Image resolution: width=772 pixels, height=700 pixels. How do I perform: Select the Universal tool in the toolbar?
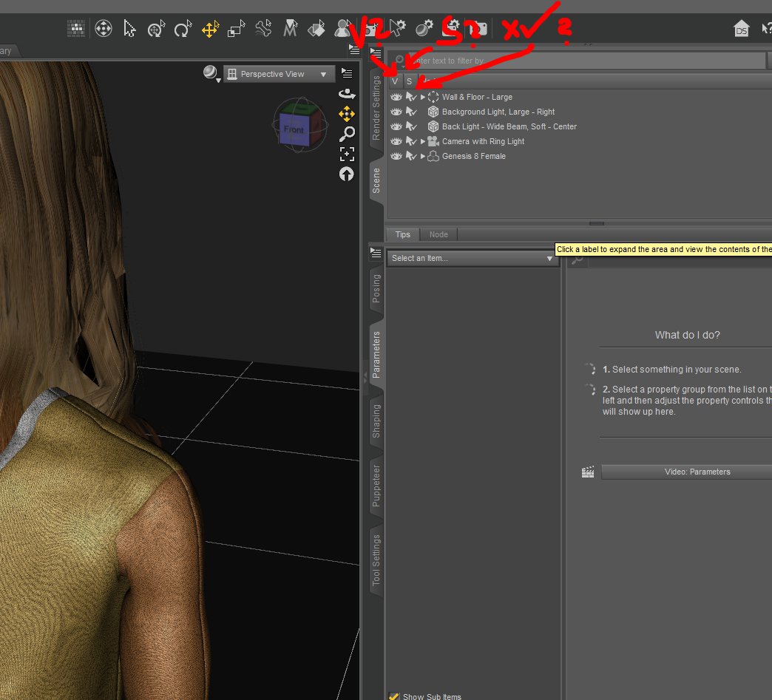[x=155, y=29]
